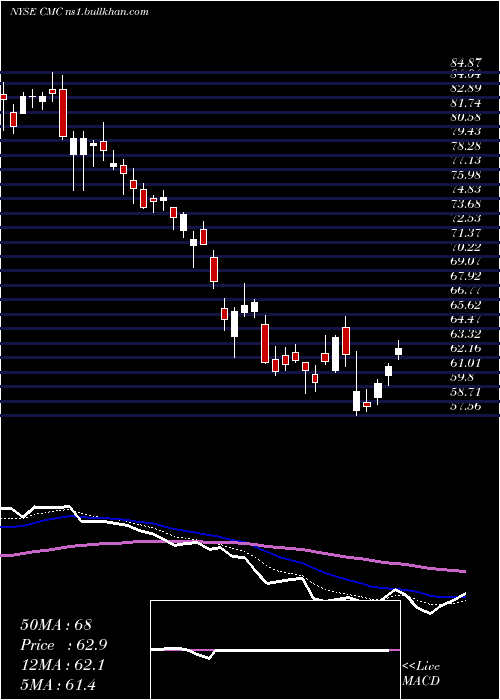Screen dimensions: 500x700
Task: Click the 79.43 price level label
Action: pos(465,132)
